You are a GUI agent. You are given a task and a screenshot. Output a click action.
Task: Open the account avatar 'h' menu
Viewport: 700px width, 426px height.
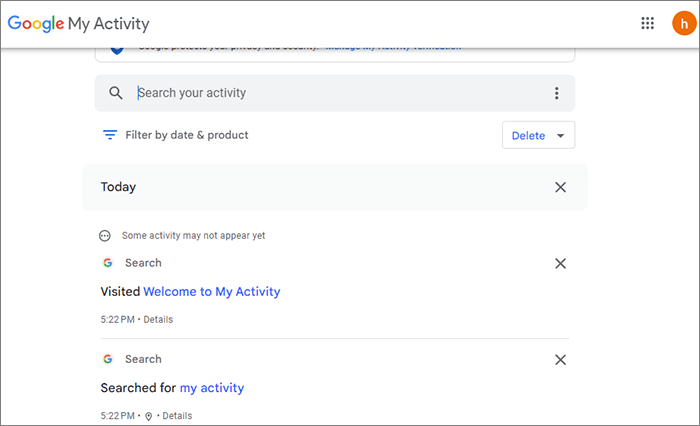click(681, 23)
